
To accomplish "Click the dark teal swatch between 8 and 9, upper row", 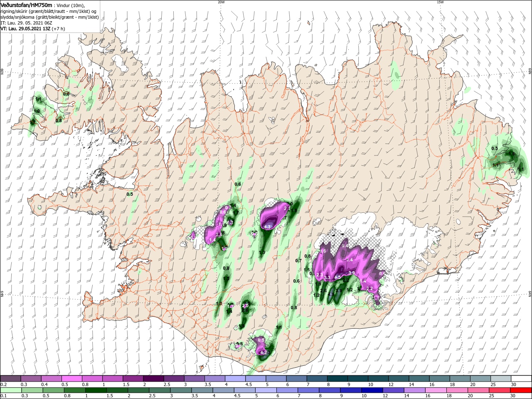I will click(337, 379).
